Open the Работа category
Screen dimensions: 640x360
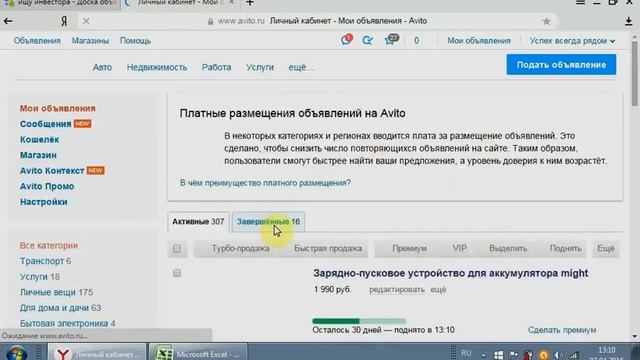(x=216, y=67)
